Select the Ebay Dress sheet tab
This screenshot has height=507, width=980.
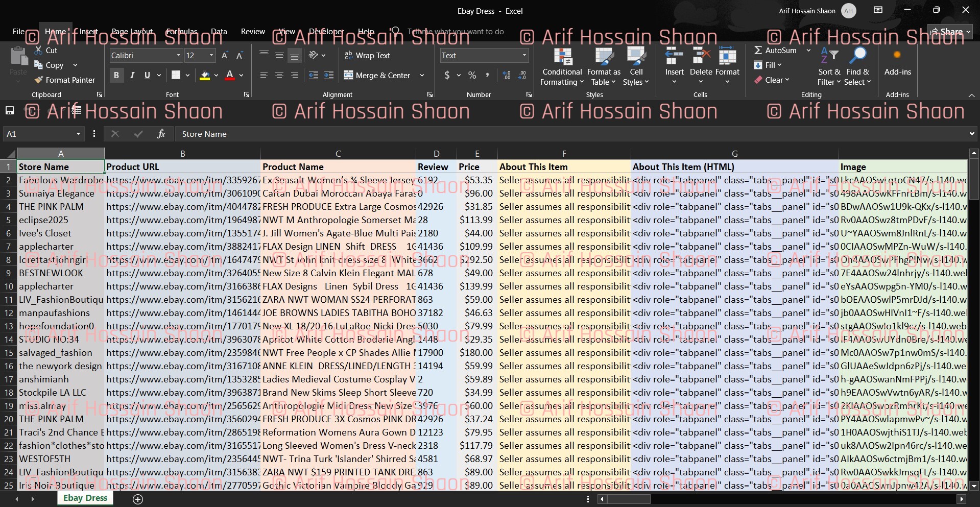tap(85, 498)
